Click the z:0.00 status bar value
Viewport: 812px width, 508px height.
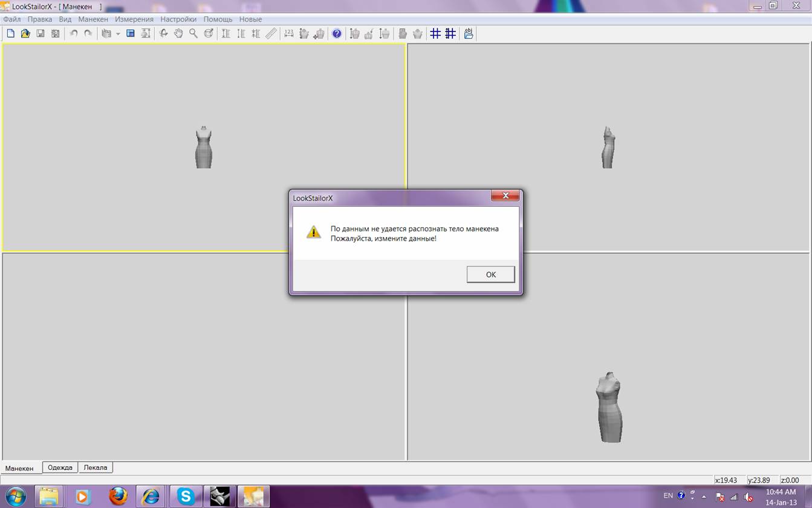pos(790,480)
